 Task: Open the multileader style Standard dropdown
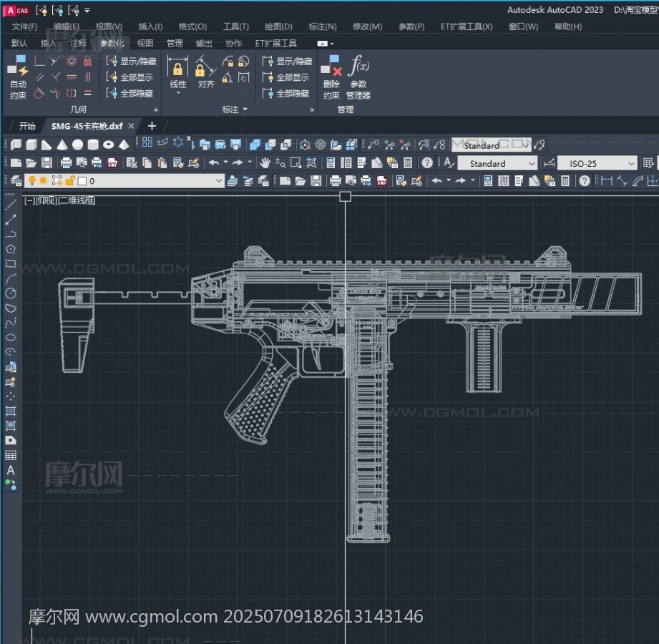(x=525, y=145)
